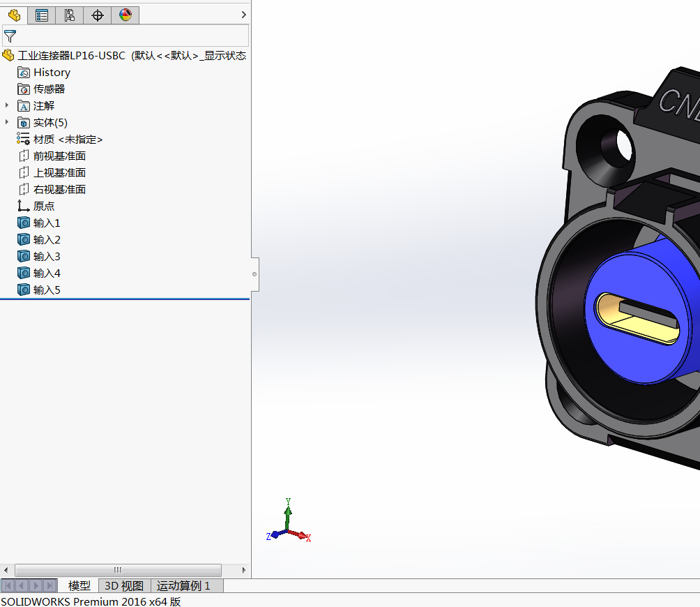
Task: Click the yellow USB-C port opening
Action: (x=637, y=318)
